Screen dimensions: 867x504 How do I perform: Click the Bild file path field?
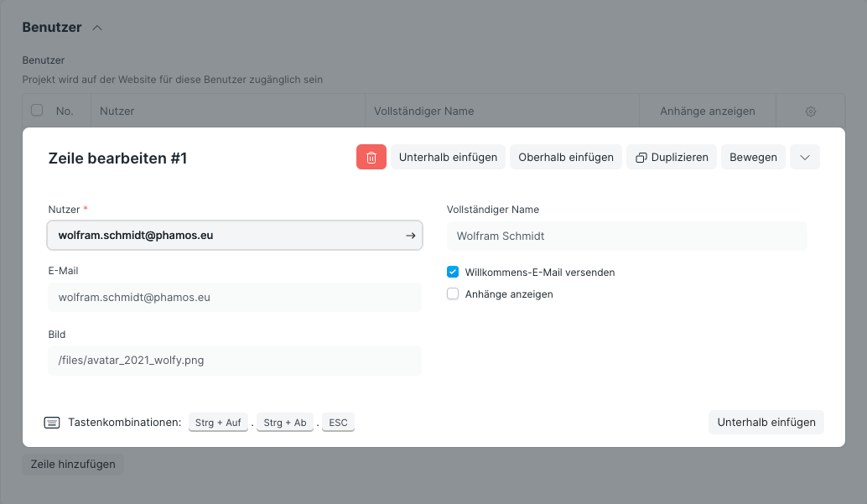click(x=235, y=361)
